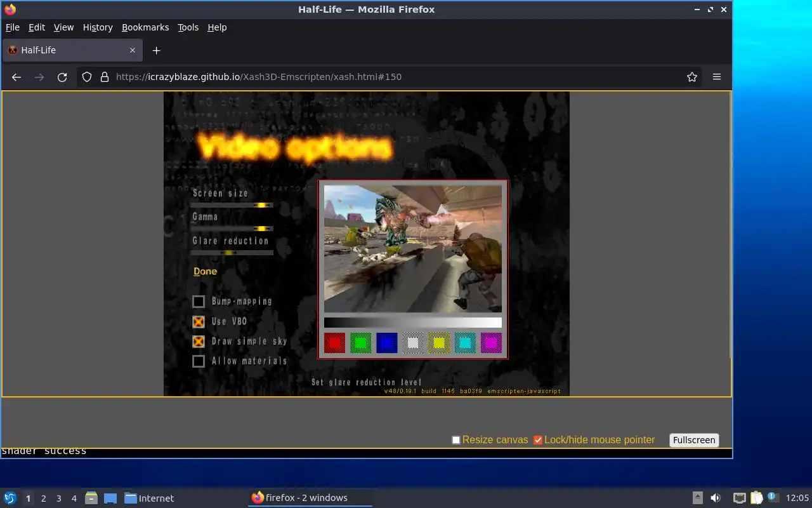Click the Firefox forward arrow button
The image size is (812, 508).
click(39, 77)
